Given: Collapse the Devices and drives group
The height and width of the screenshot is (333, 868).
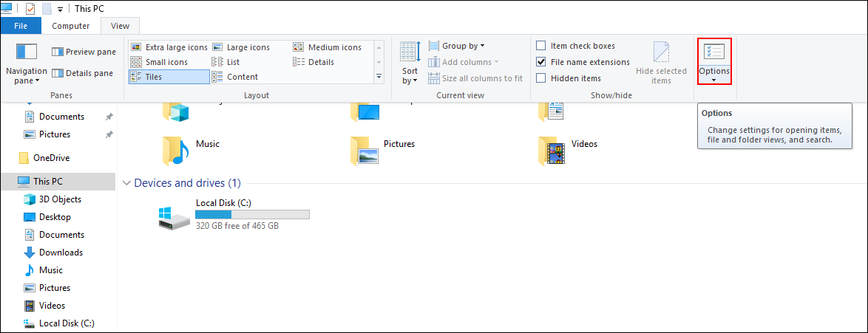Looking at the screenshot, I should pos(126,183).
